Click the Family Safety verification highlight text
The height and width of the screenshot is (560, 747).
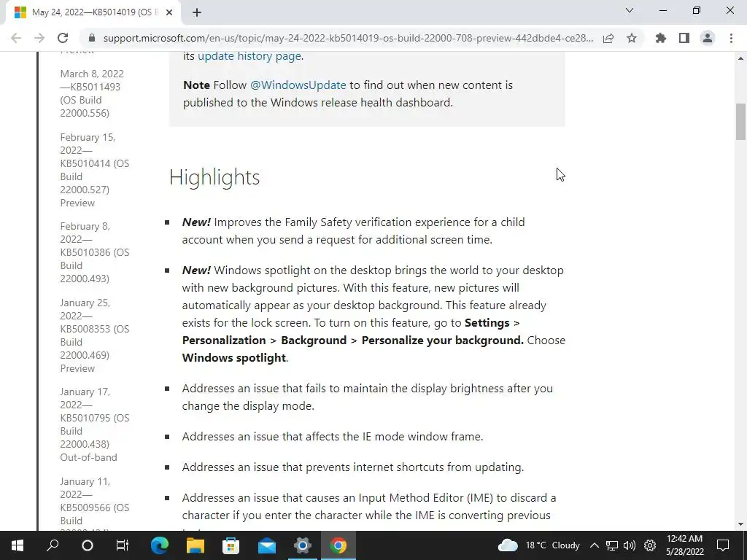[x=353, y=231]
